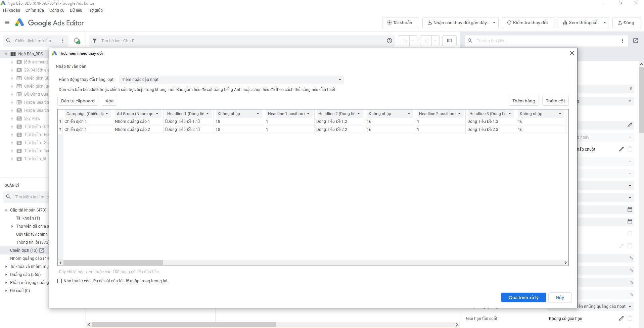Click the column chooser icon
The height and width of the screenshot is (328, 644).
(x=449, y=41)
